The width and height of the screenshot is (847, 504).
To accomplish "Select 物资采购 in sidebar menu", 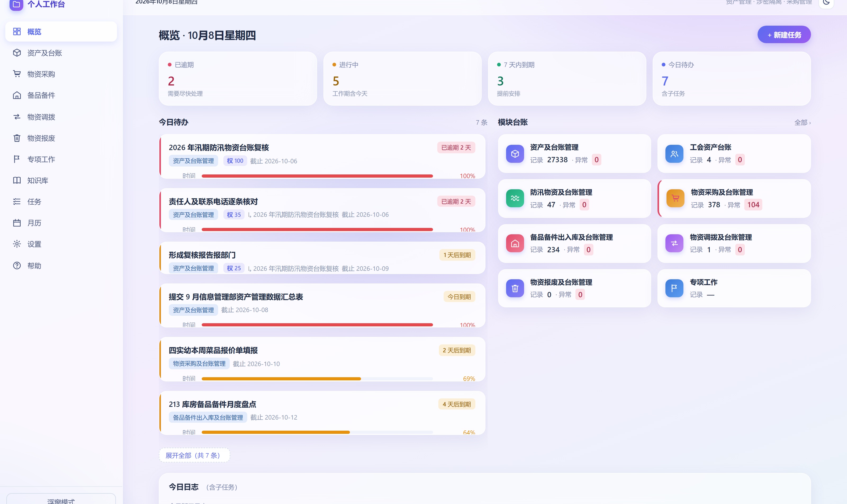I will (x=61, y=74).
